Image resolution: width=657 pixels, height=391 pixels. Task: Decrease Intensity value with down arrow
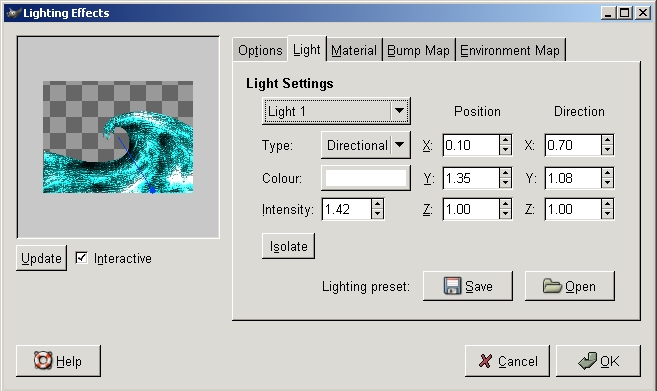tap(377, 214)
